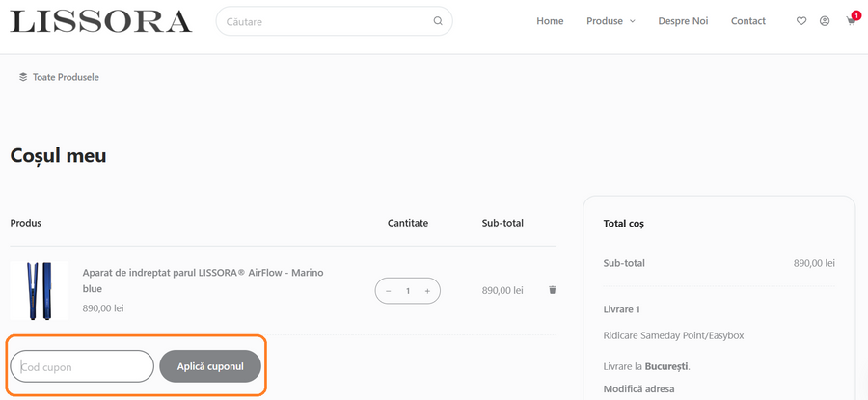Open the hair straightener product thumbnail
Viewport: 868px width, 400px height.
point(40,290)
